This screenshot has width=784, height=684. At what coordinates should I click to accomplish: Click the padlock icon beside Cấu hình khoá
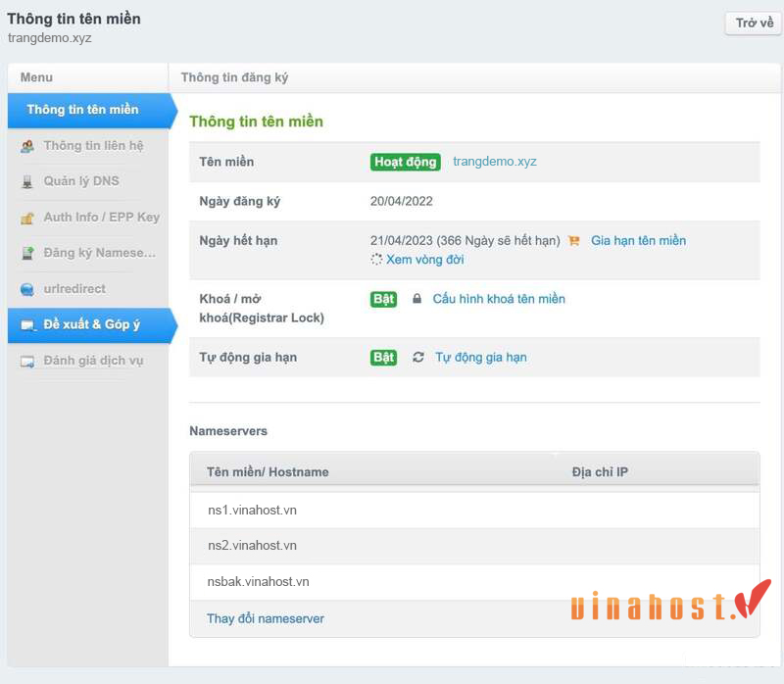(x=416, y=299)
